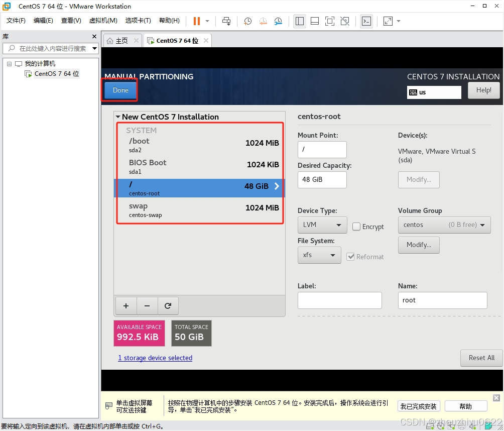The image size is (504, 431).
Task: Click the keyboard icon in the hint bar
Action: 109,405
